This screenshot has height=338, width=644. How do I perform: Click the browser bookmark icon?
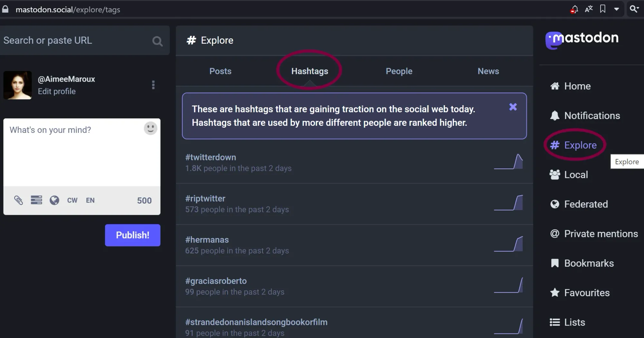[x=603, y=9]
